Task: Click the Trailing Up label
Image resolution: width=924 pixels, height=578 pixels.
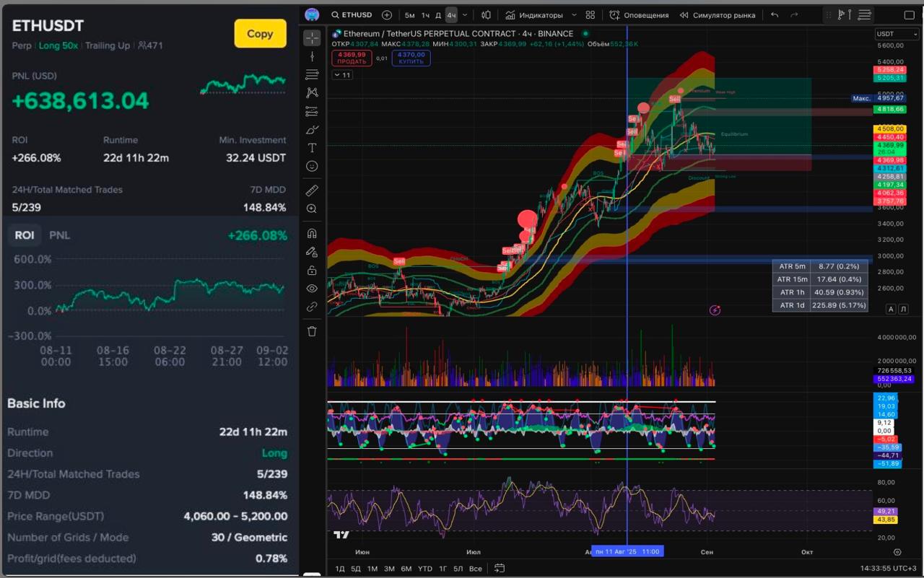Action: [108, 45]
